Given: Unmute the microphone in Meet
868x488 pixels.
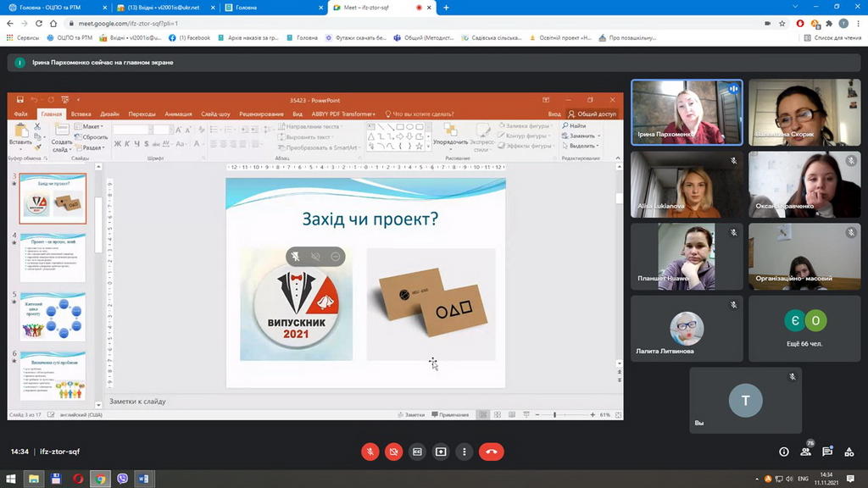Looking at the screenshot, I should point(370,452).
